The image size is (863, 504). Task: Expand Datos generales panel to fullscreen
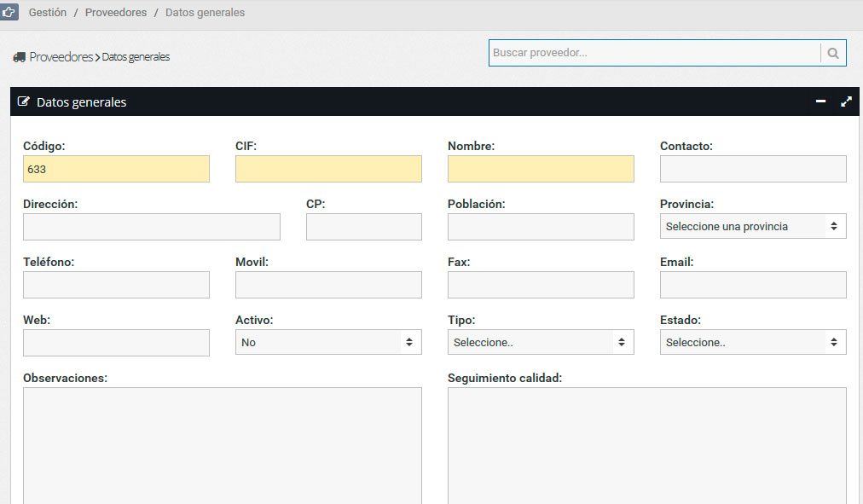tap(847, 101)
